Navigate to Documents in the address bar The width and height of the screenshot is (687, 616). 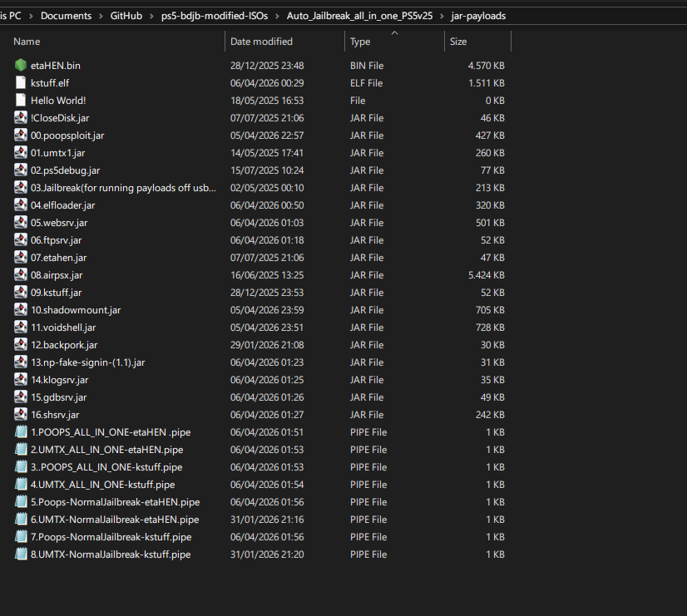[x=67, y=16]
